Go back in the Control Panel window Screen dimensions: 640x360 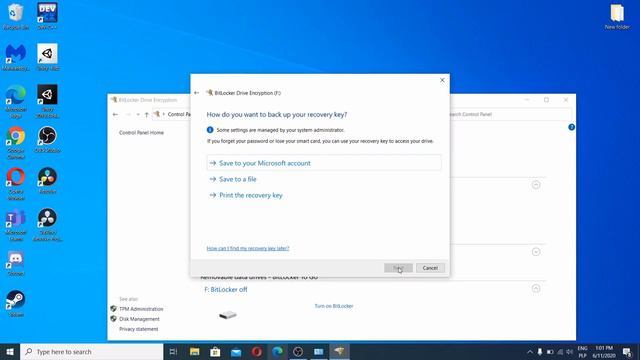116,114
